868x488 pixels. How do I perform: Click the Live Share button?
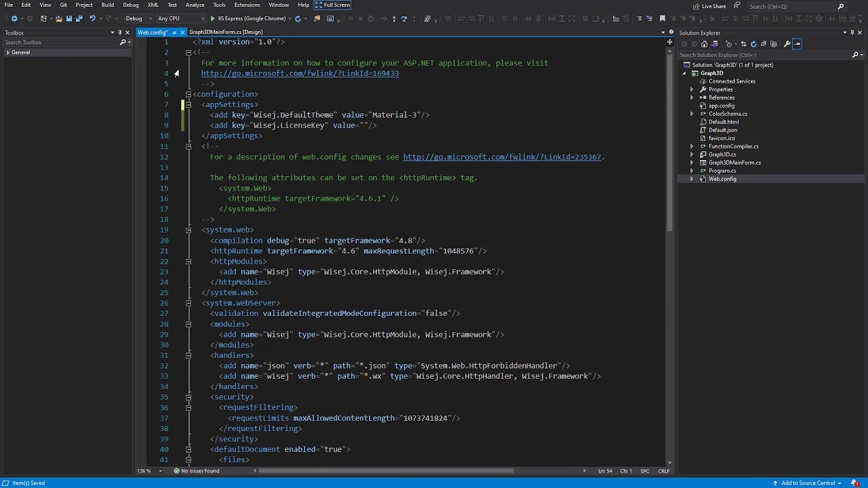(709, 6)
